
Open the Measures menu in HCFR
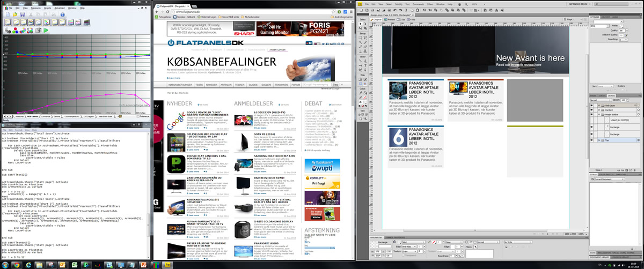36,8
